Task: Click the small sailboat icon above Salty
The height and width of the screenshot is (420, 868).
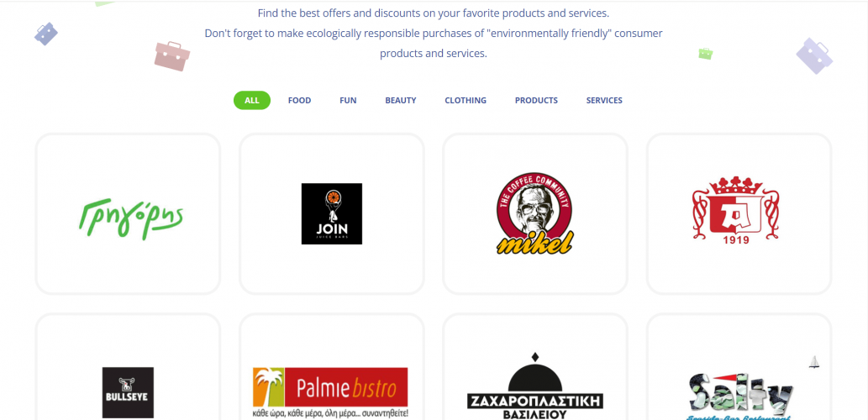Action: [814, 362]
